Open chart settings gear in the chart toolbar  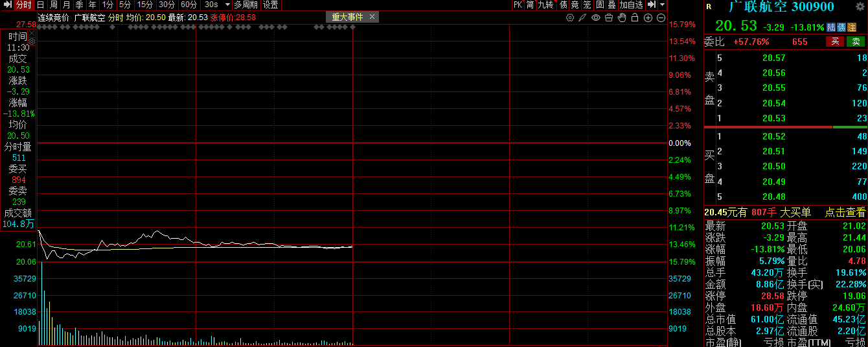[x=570, y=18]
